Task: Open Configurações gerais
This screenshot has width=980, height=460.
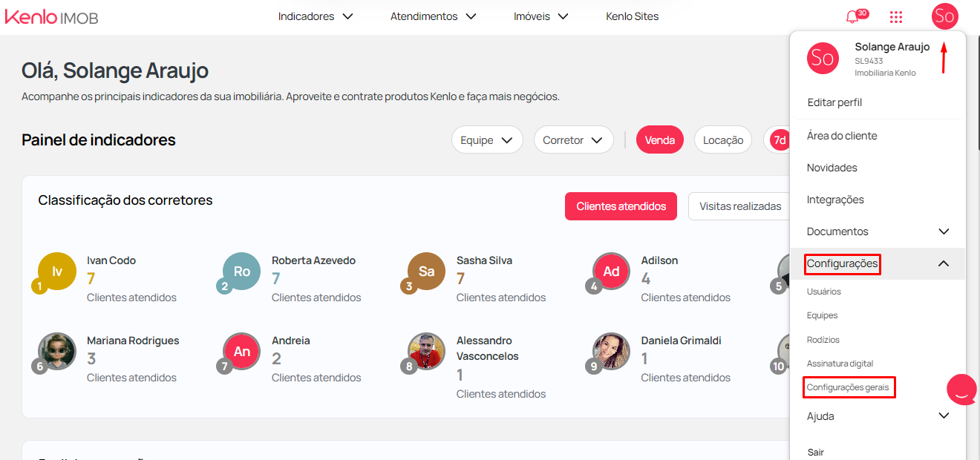Action: [x=848, y=387]
